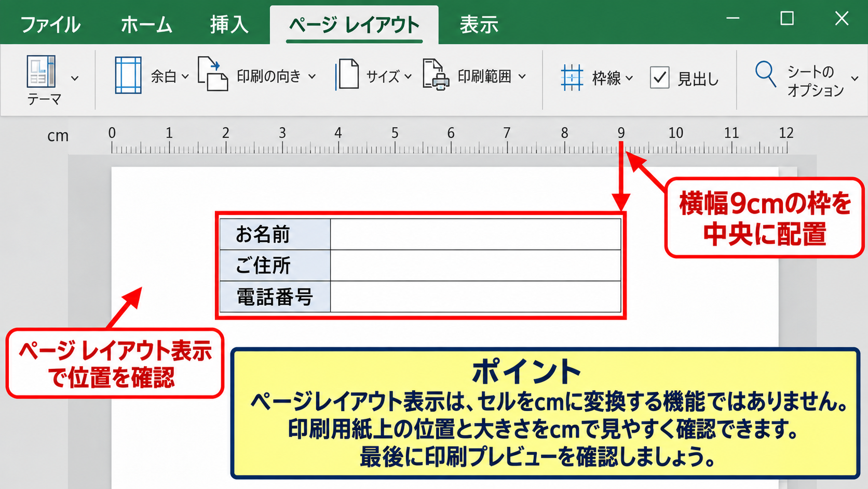The width and height of the screenshot is (868, 489).
Task: Expand the シートのオプション dropdown arrow
Action: 855,79
